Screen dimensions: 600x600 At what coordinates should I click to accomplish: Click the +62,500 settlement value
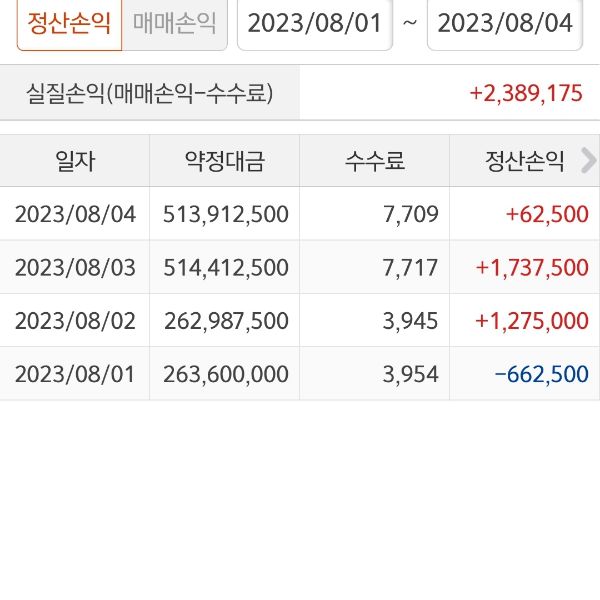[547, 214]
